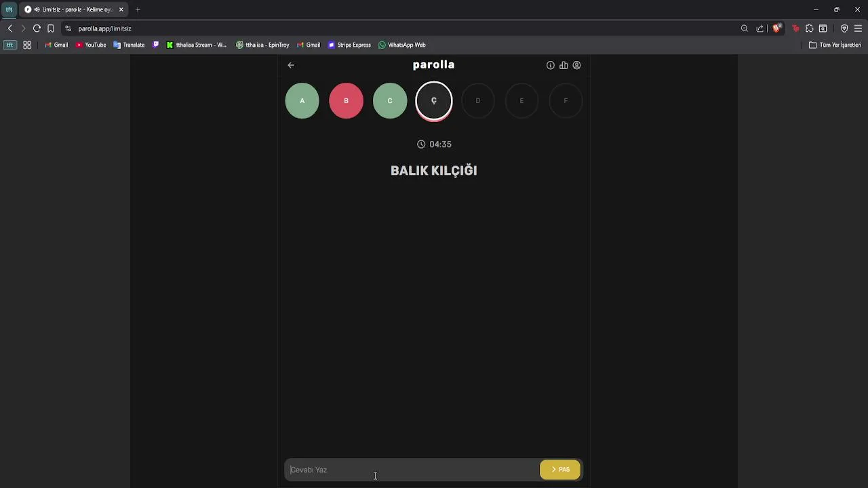
Task: Open site settings icon in address bar
Action: (68, 28)
